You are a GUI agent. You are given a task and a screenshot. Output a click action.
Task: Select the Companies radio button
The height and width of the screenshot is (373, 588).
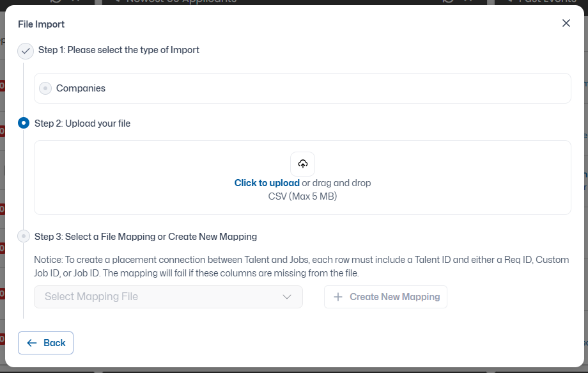[x=45, y=88]
